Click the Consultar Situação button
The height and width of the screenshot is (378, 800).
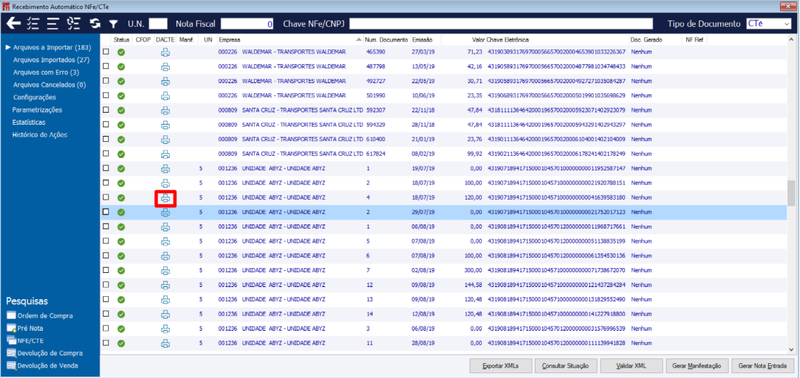(565, 366)
